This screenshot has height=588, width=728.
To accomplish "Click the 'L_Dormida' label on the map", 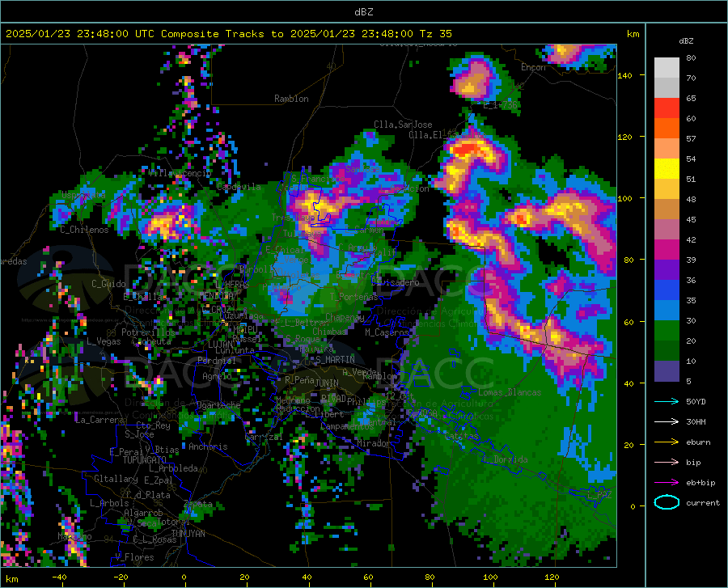I will [506, 459].
